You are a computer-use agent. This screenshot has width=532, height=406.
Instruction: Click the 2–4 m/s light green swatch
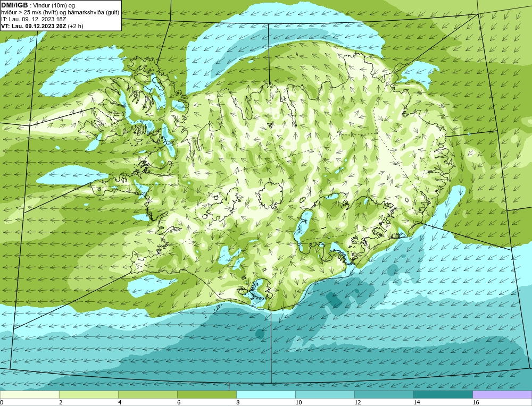(x=88, y=394)
